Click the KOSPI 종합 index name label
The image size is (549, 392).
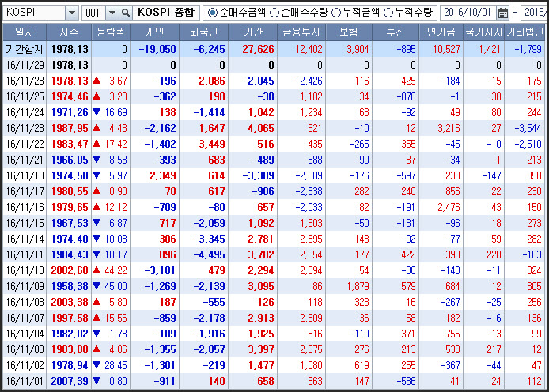tap(166, 13)
